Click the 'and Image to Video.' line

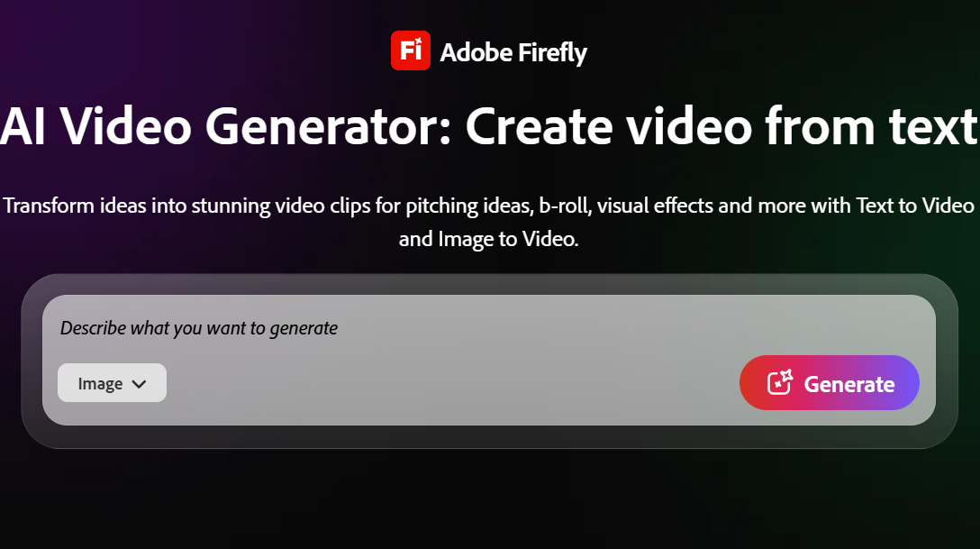pyautogui.click(x=489, y=239)
